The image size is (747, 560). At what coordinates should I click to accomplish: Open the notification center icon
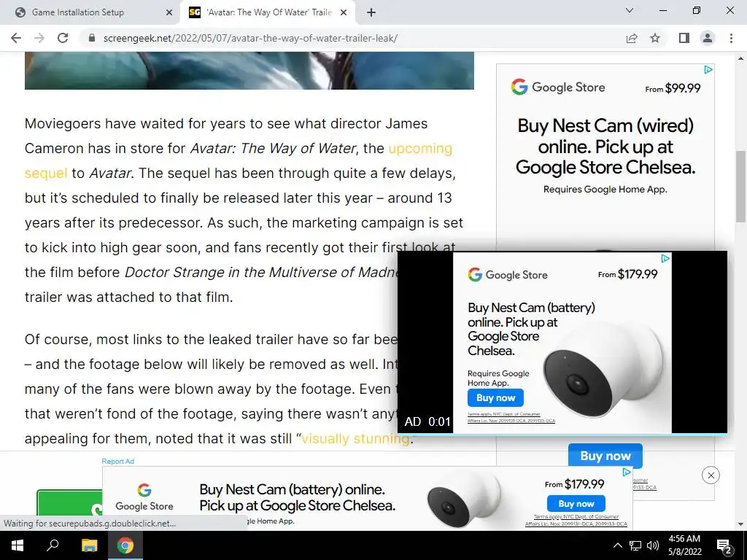(x=724, y=545)
